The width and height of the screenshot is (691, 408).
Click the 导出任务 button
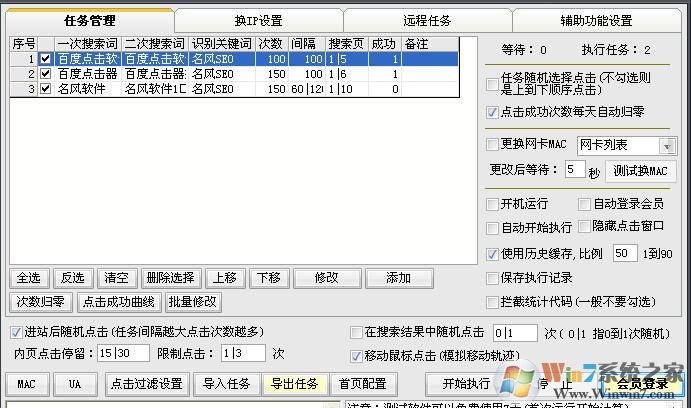[x=295, y=384]
